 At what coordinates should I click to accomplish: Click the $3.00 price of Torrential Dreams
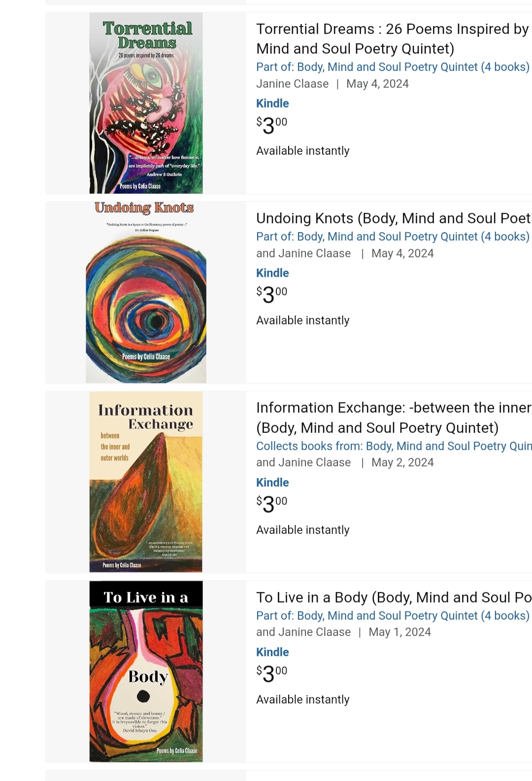click(271, 125)
